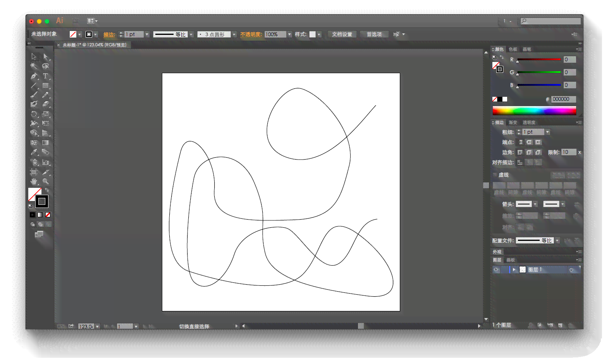The image size is (609, 364).
Task: Select the Pen tool
Action: coord(34,76)
